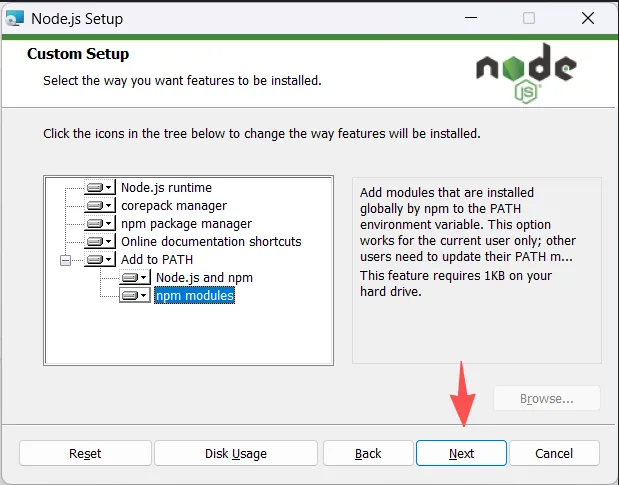The height and width of the screenshot is (485, 619).
Task: Go Back to previous step
Action: pos(368,453)
